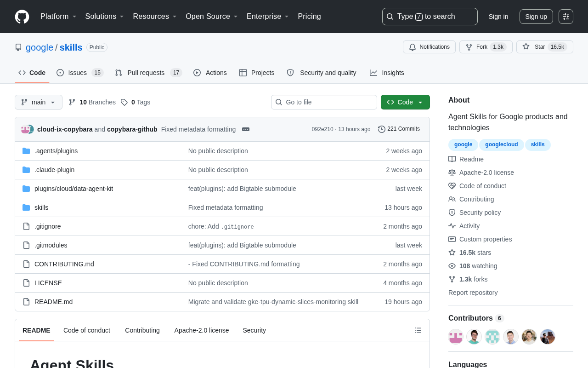Open the Contributing link in About sidebar

471,199
